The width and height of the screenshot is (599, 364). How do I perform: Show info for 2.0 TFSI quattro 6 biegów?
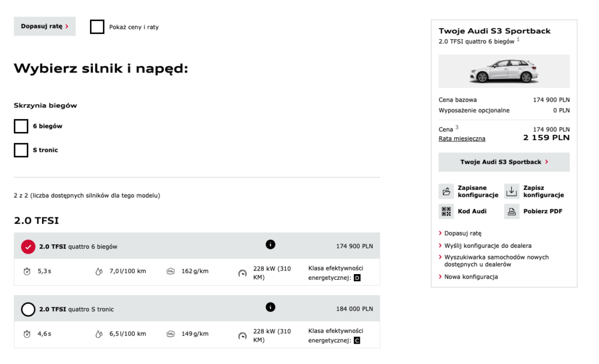pos(270,245)
